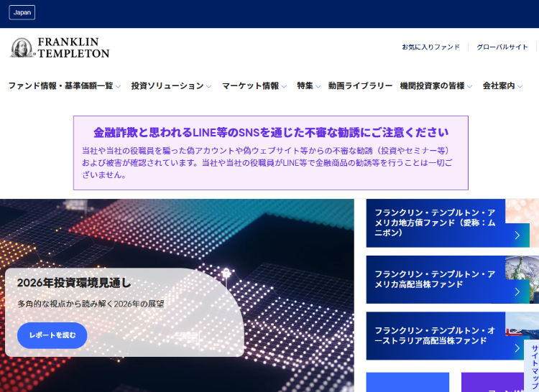Open the 特集 menu
539x392 pixels.
coord(309,86)
